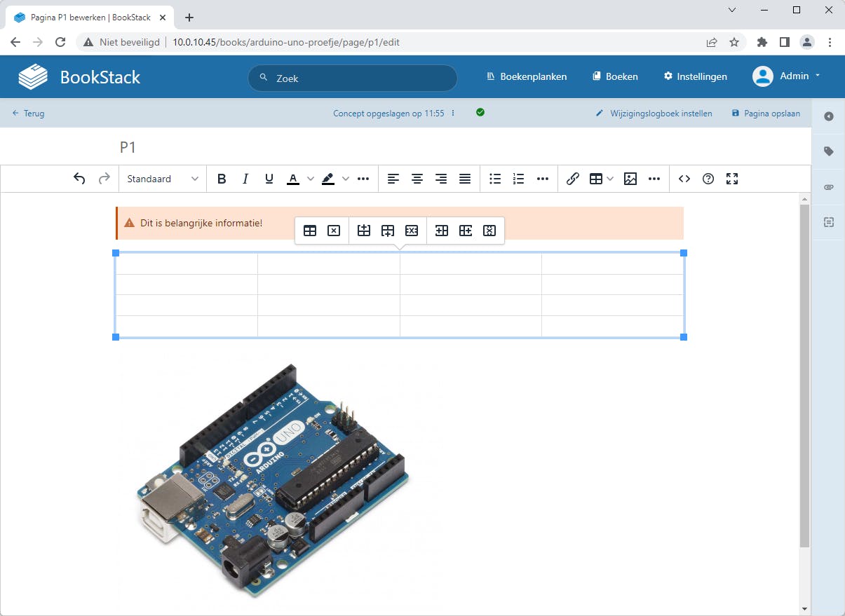The height and width of the screenshot is (616, 845).
Task: Open the attachments paperclip sidebar icon
Action: coord(829,187)
